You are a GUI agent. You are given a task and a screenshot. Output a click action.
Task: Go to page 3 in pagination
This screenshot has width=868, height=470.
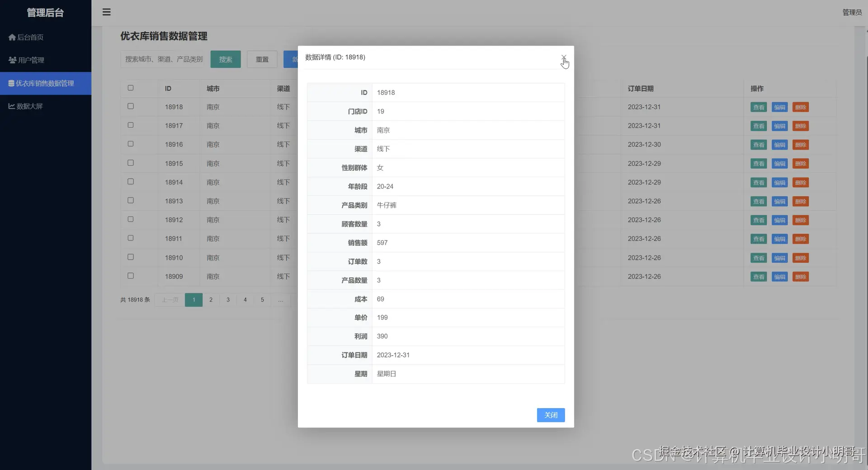228,300
